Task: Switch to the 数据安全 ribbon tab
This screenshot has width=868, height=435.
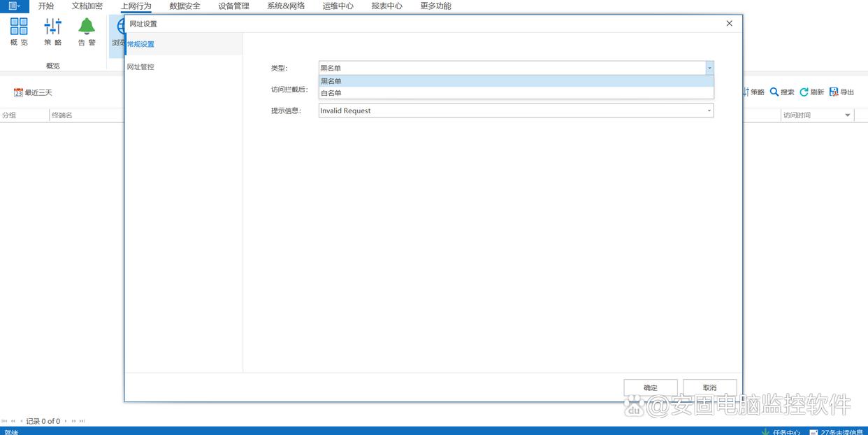Action: click(x=185, y=6)
